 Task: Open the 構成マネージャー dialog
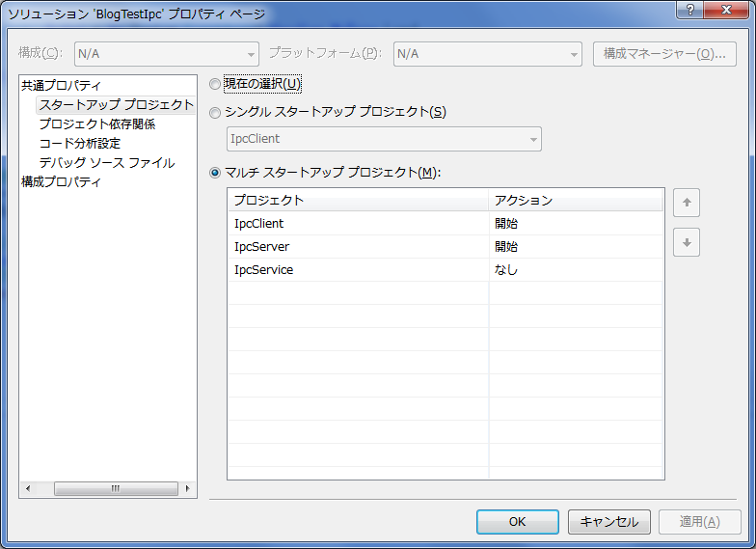pyautogui.click(x=664, y=54)
